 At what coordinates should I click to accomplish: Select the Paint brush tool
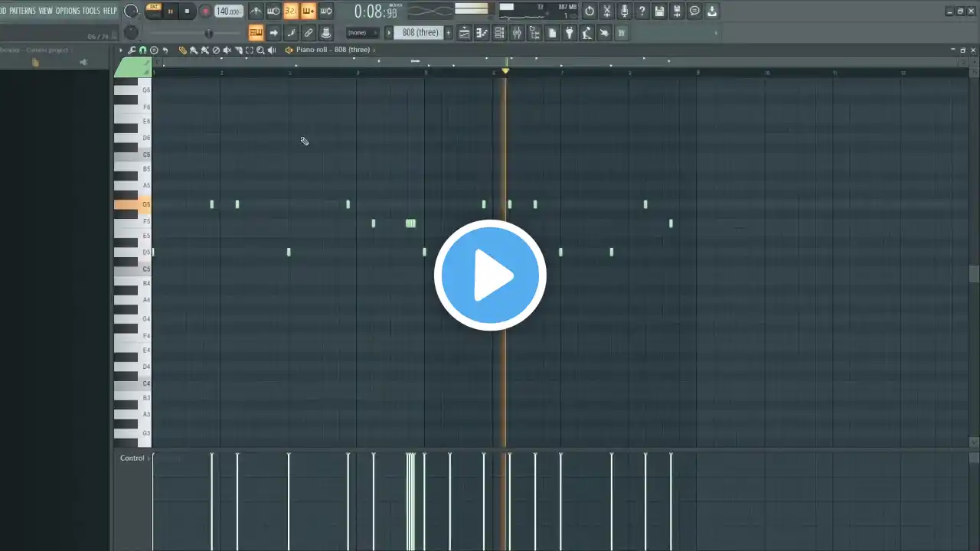[193, 50]
